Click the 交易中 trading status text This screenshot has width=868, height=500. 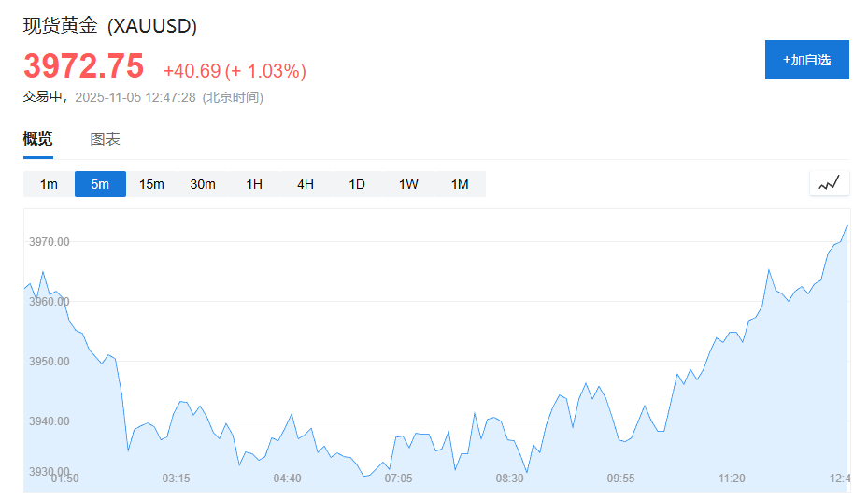(x=42, y=97)
